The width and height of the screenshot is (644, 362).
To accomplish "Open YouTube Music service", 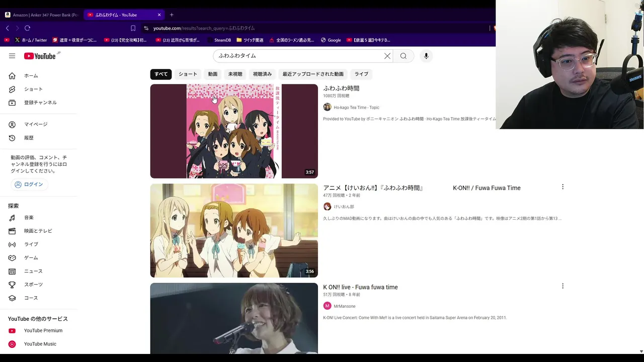I will tap(40, 344).
